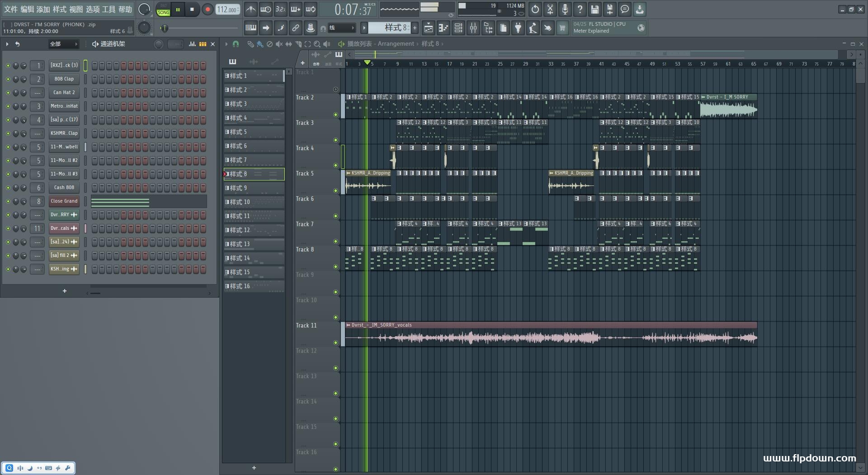This screenshot has height=475, width=868.
Task: Click the stop playback button
Action: click(192, 9)
